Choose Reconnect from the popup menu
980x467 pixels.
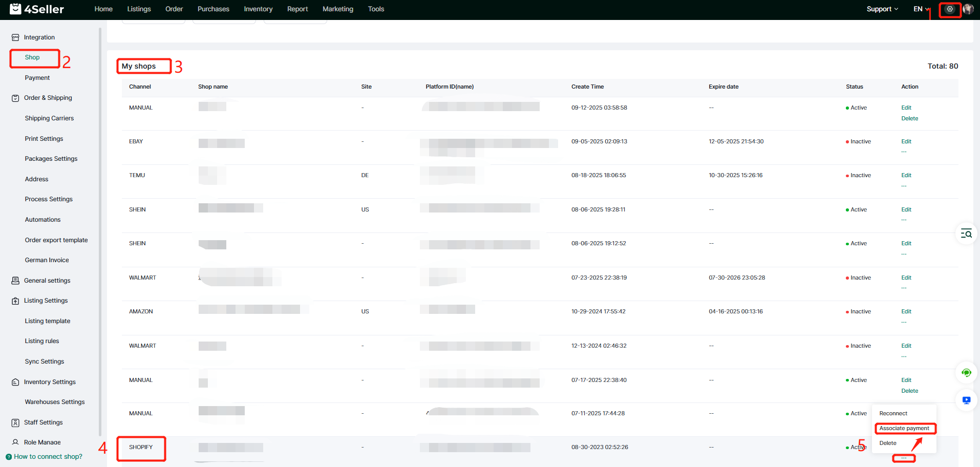pos(893,414)
